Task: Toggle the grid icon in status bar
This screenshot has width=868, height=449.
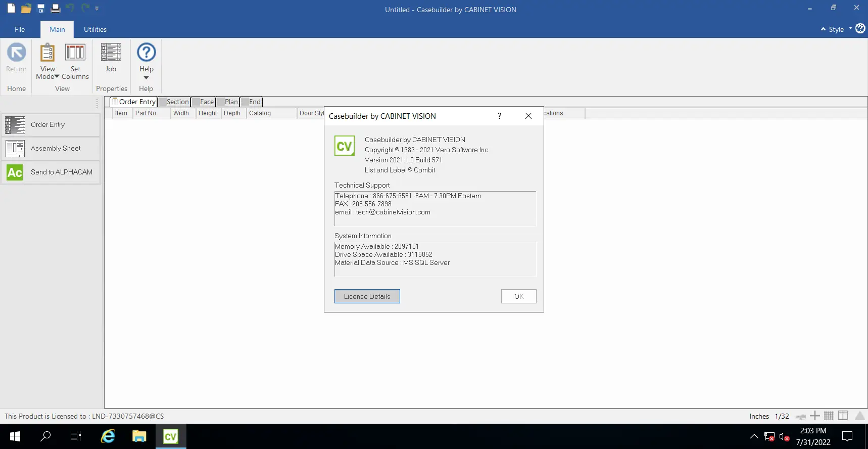Action: click(x=829, y=416)
